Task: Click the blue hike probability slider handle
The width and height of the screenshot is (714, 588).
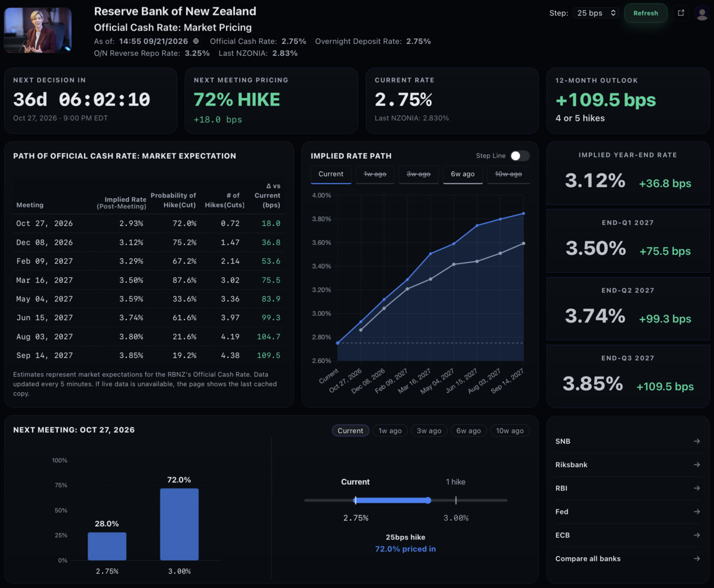Action: tap(428, 500)
